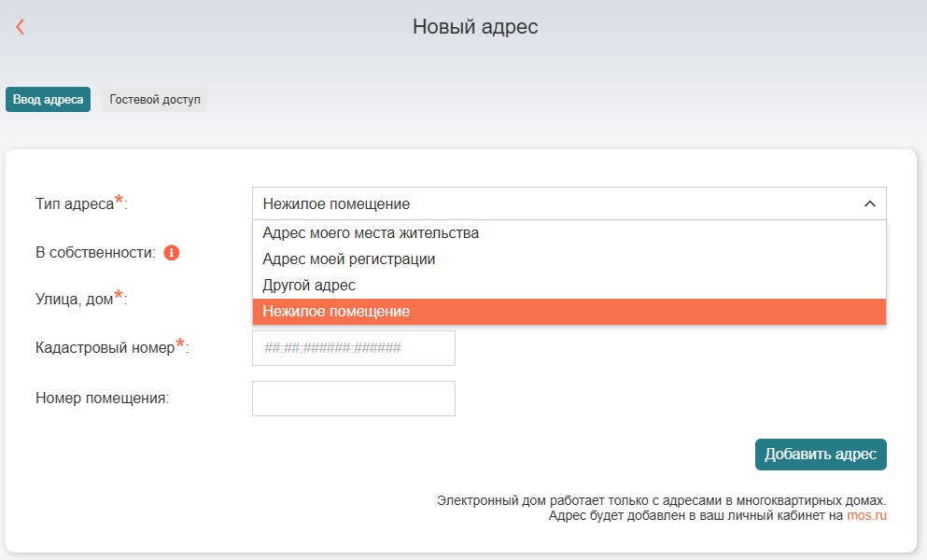Open the mos.ru link
The height and width of the screenshot is (560, 927).
pos(866,514)
